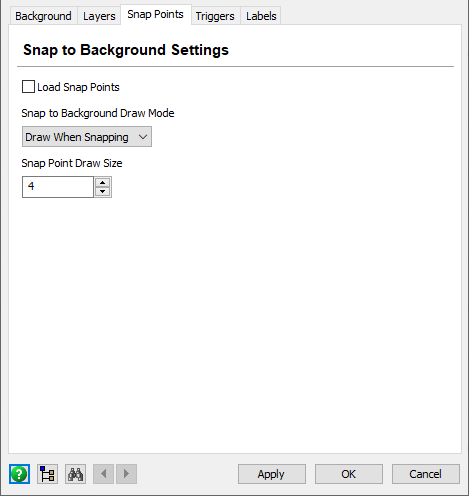Enable Load Snap Points checkbox
This screenshot has height=496, width=469.
pyautogui.click(x=28, y=87)
